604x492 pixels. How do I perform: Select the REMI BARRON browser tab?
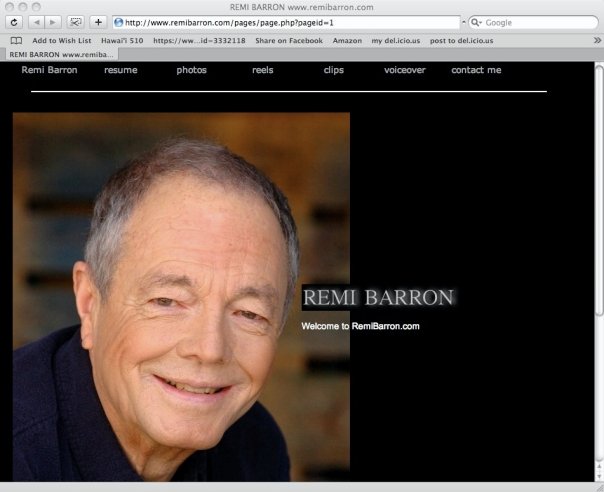(x=62, y=54)
